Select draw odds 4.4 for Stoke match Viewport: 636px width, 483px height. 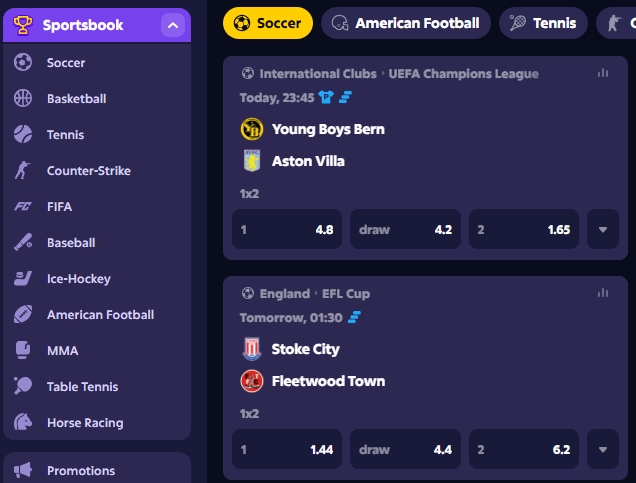[405, 449]
